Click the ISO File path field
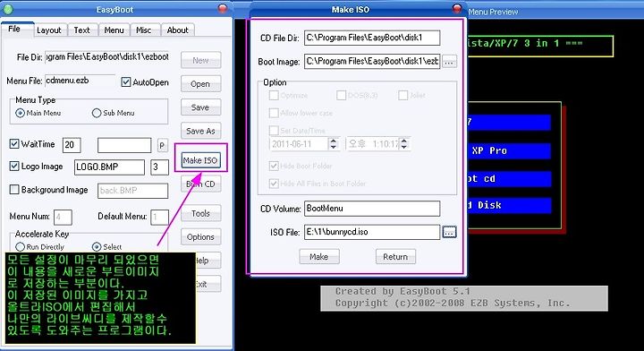The width and height of the screenshot is (644, 351). [x=372, y=232]
